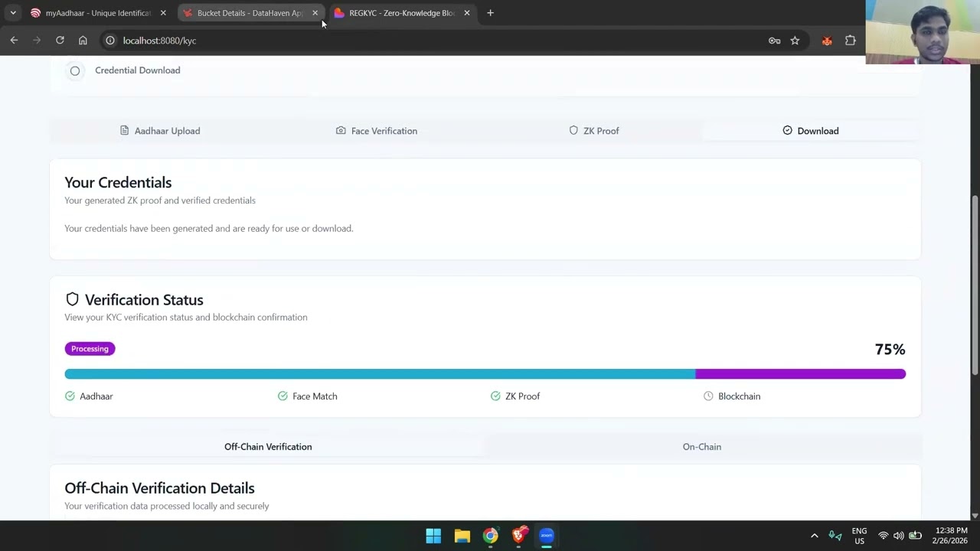Open the browser extensions menu
Image resolution: width=980 pixels, height=551 pixels.
851,41
